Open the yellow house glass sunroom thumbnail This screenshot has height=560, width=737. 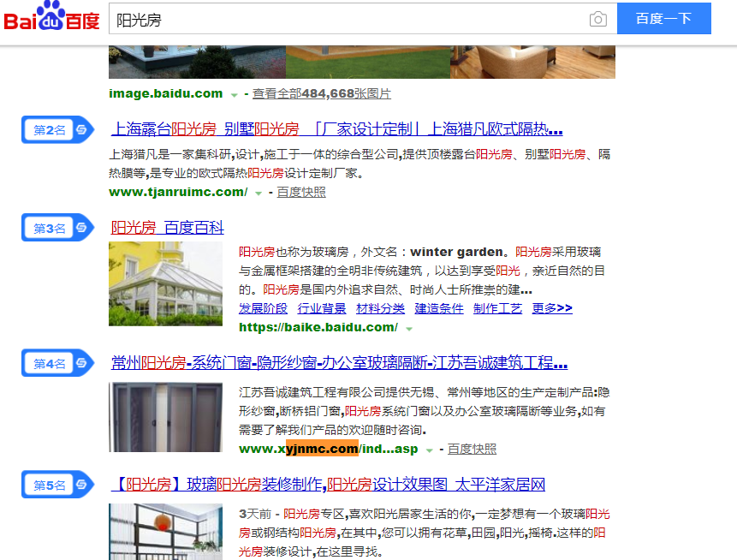[165, 283]
